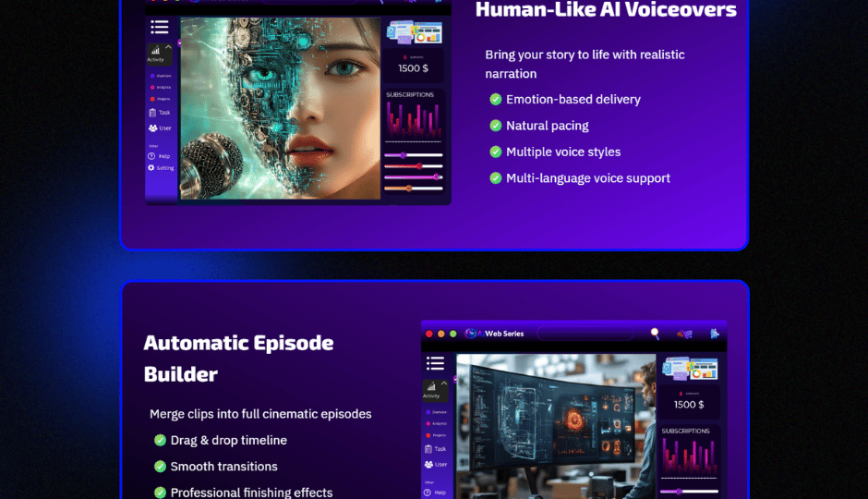Click the orange slider in the face-image dashboard
Viewport: 868px width, 499px height.
coord(414,189)
